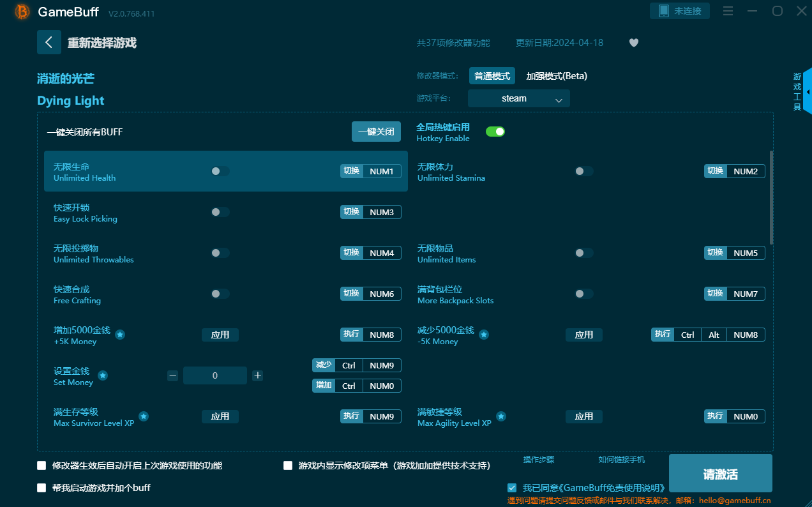Image resolution: width=812 pixels, height=507 pixels.
Task: Go back using the arrow button
Action: [49, 42]
